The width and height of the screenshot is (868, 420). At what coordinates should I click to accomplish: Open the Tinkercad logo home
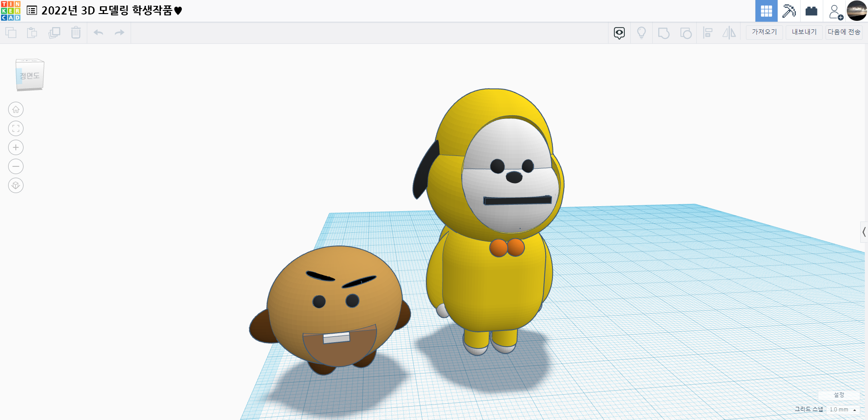tap(10, 11)
